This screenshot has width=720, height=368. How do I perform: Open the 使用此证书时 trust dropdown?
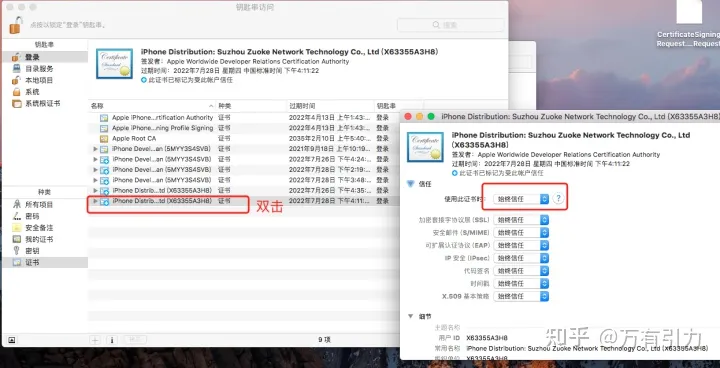pyautogui.click(x=521, y=199)
